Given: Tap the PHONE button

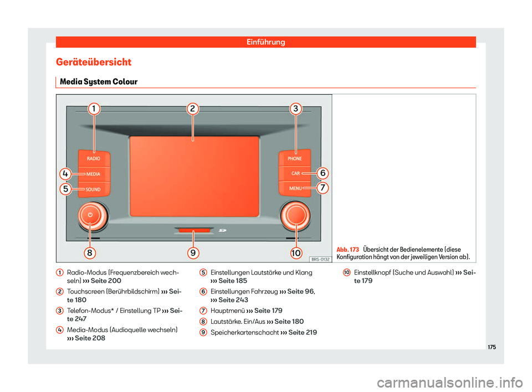Looking at the screenshot, I should [x=294, y=158].
